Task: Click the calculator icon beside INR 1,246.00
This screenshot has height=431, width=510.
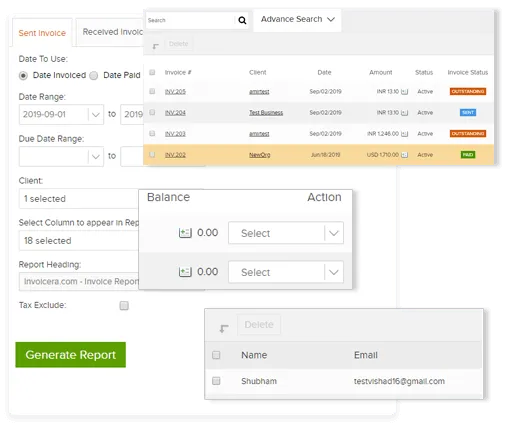Action: (x=404, y=134)
